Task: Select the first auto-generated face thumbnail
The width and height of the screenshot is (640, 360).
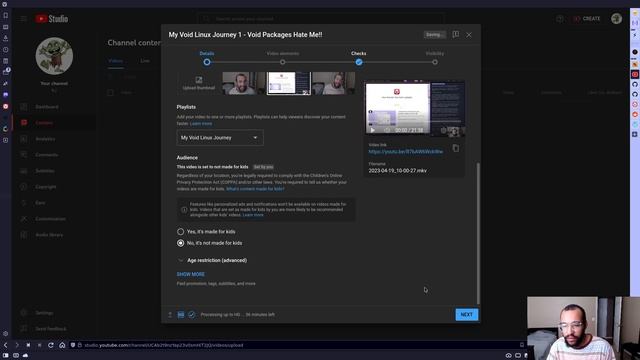Action: (244, 83)
